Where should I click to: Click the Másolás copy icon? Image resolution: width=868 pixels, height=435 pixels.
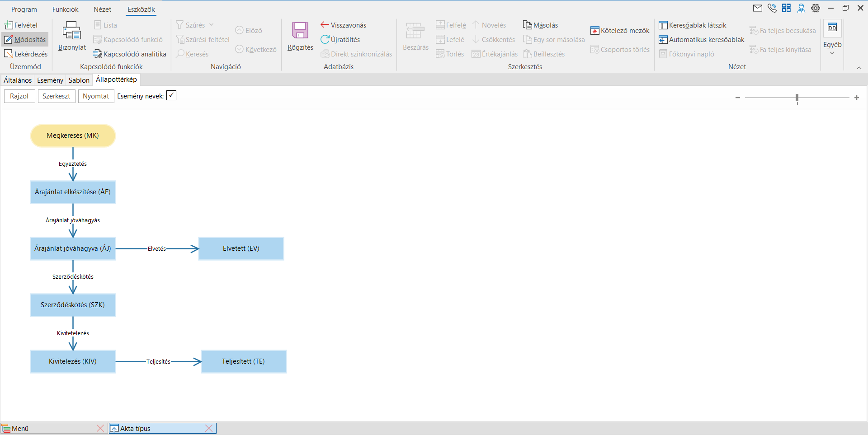pyautogui.click(x=527, y=25)
